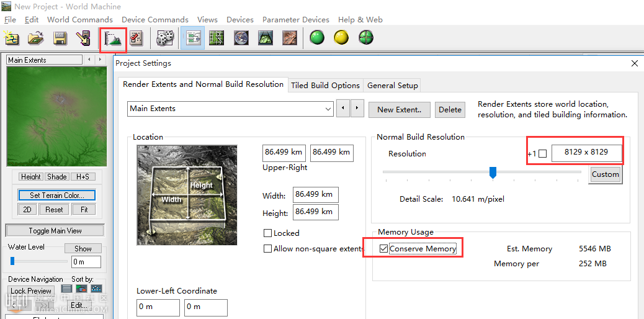
Task: Open the File menu
Action: [x=10, y=19]
